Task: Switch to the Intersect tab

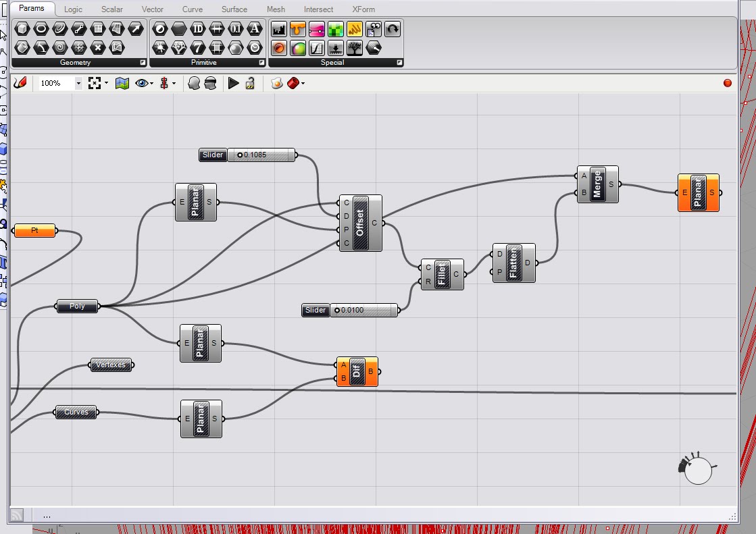Action: pyautogui.click(x=318, y=9)
